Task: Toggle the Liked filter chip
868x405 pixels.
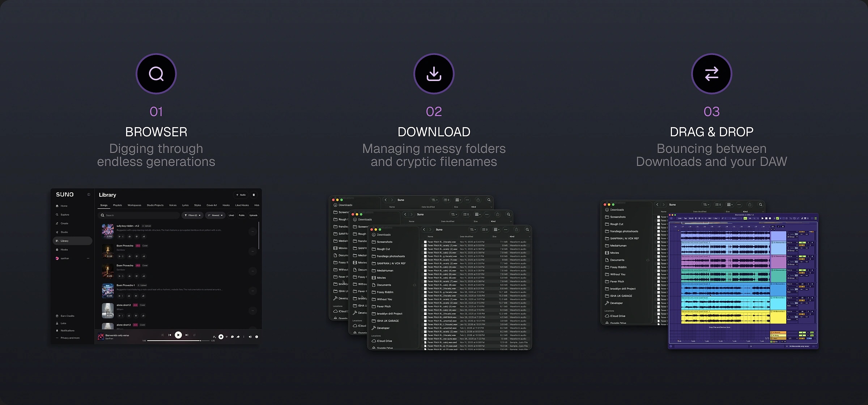Action: [x=231, y=215]
